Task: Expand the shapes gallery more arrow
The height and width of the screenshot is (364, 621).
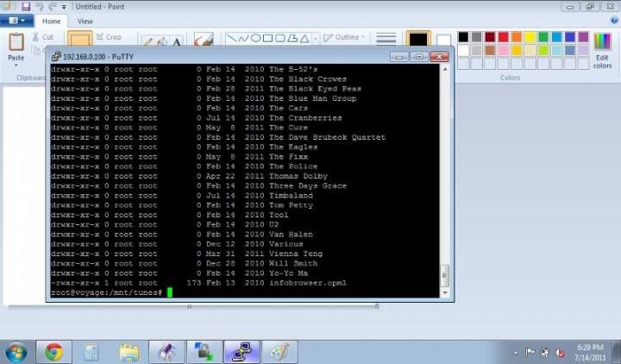Action: coord(316,39)
